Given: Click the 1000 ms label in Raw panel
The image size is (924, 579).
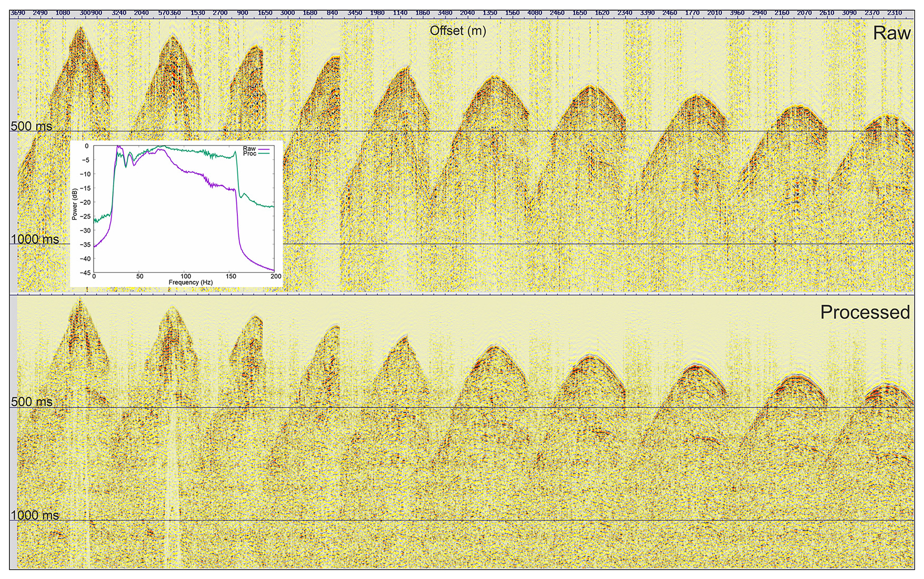Looking at the screenshot, I should (35, 239).
